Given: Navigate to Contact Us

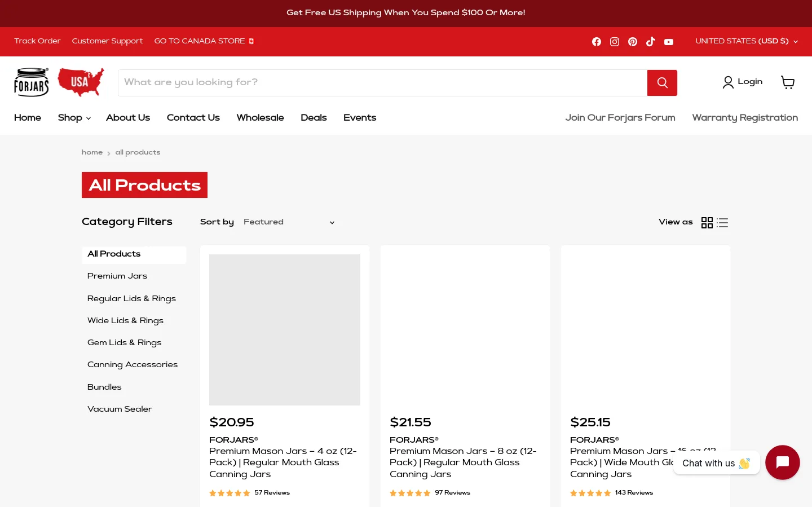Looking at the screenshot, I should pos(193,118).
